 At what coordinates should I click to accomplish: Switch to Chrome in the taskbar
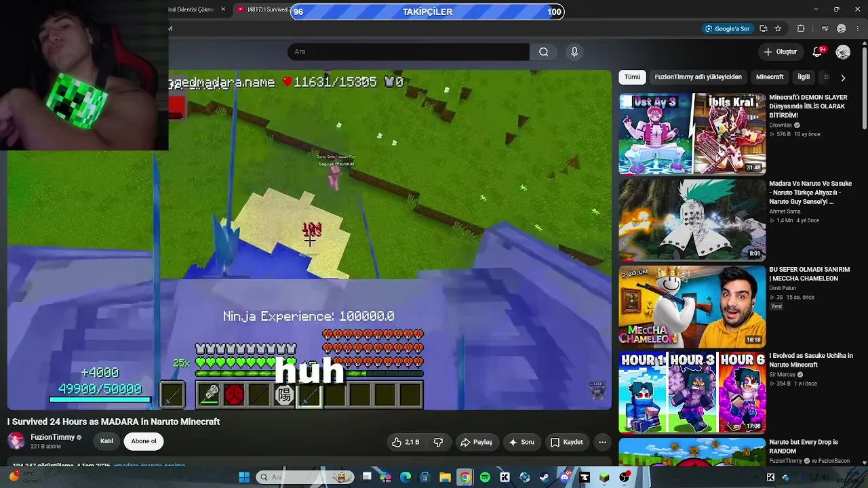[x=465, y=477]
